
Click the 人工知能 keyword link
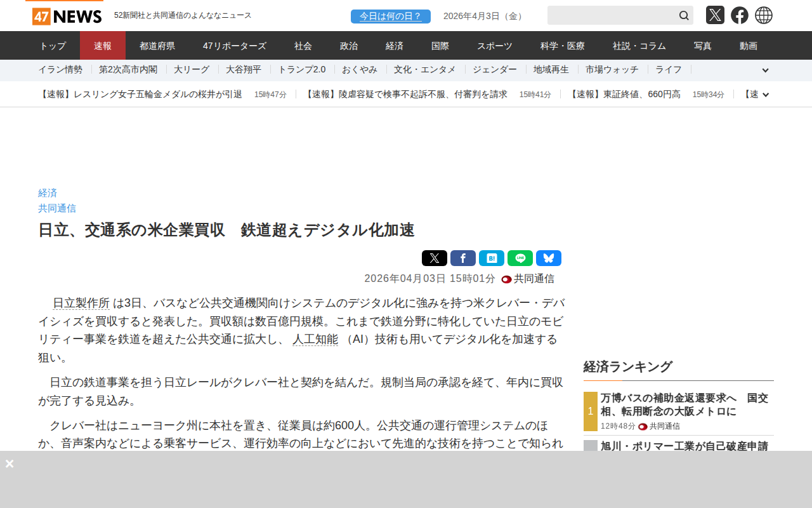coord(315,340)
